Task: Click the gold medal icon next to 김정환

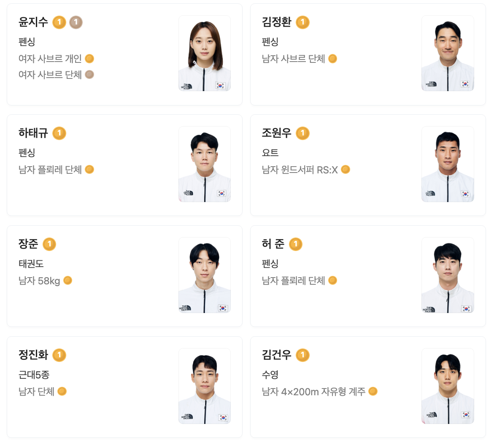Action: (x=302, y=22)
